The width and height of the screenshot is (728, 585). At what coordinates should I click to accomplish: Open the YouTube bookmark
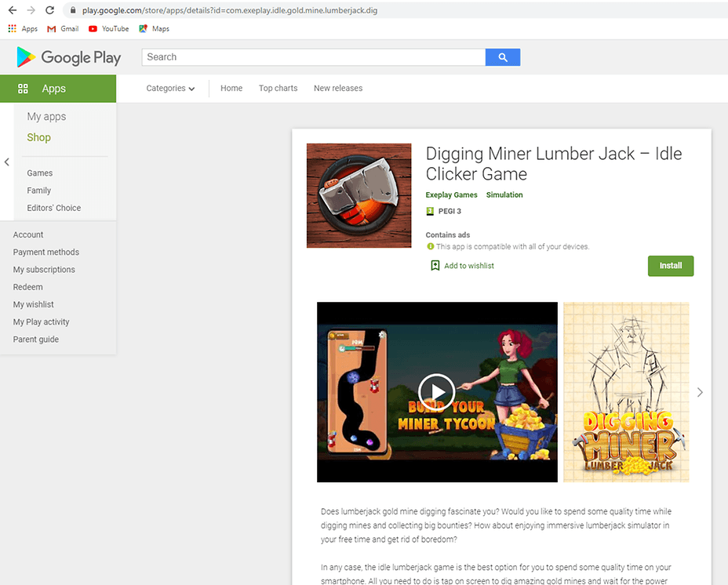108,29
